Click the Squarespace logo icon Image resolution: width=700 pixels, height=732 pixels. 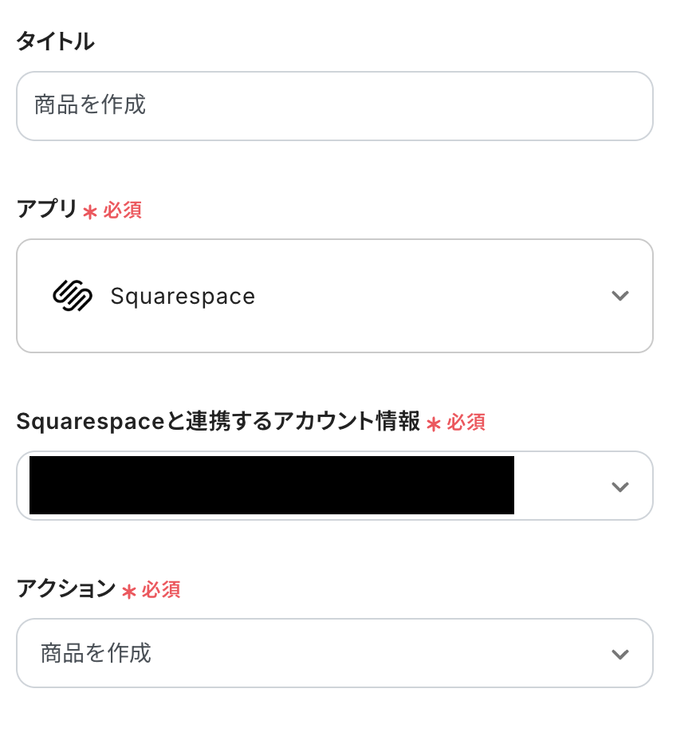[73, 296]
